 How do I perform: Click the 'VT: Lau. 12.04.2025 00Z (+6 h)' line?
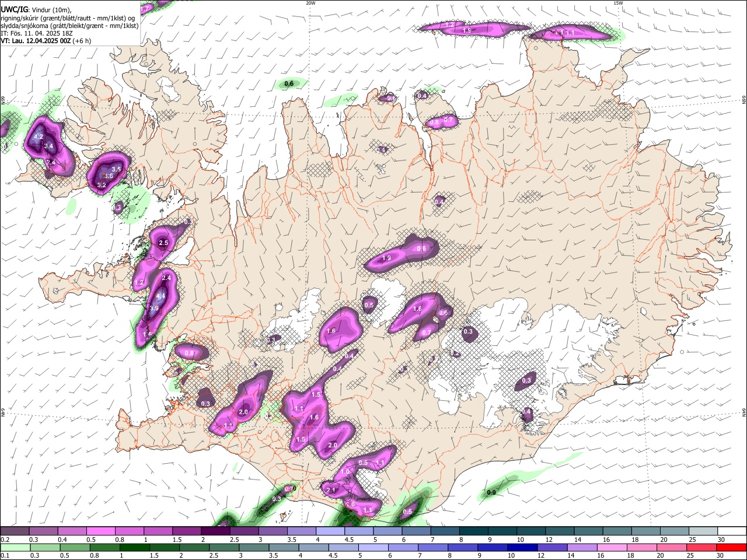click(x=46, y=41)
